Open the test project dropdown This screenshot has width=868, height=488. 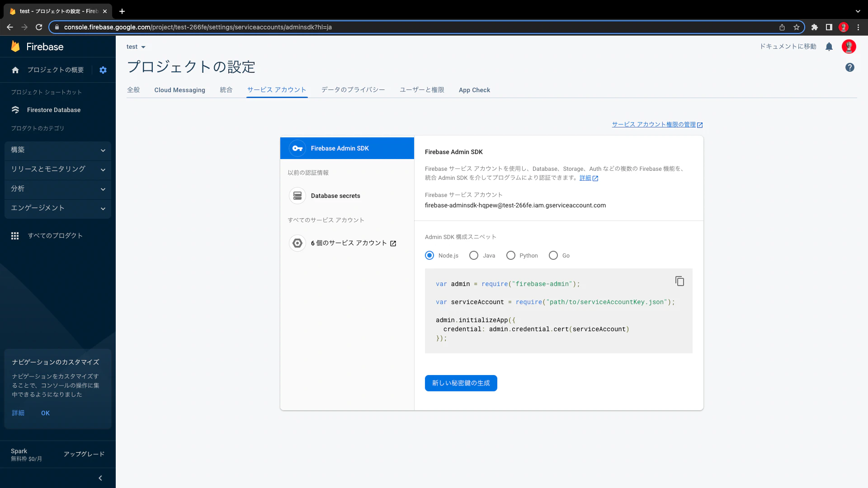click(x=136, y=47)
